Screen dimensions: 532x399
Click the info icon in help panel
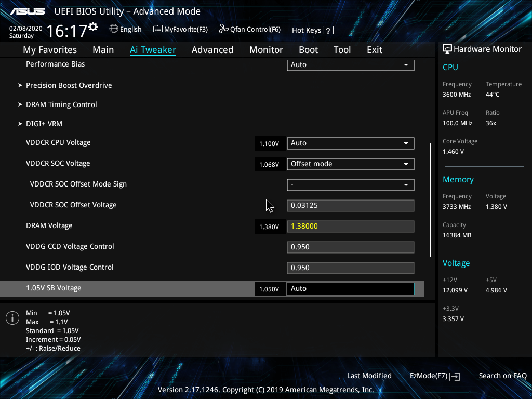point(12,318)
